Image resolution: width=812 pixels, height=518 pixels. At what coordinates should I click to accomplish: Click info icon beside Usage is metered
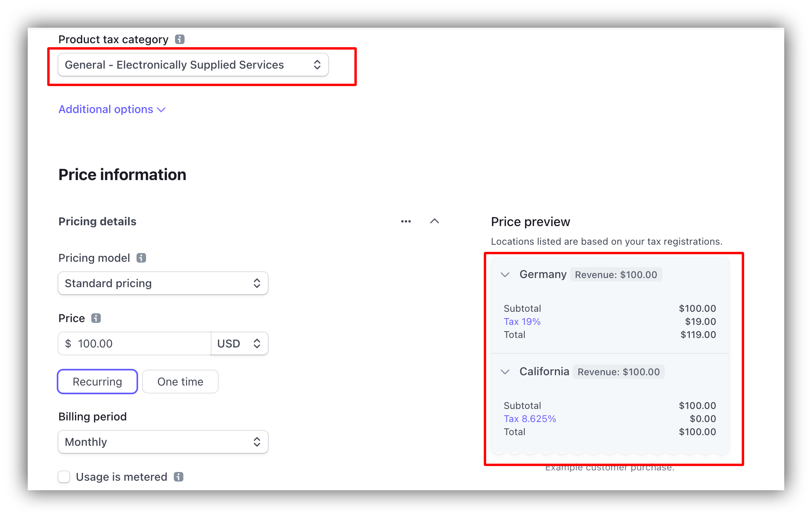[x=179, y=477]
